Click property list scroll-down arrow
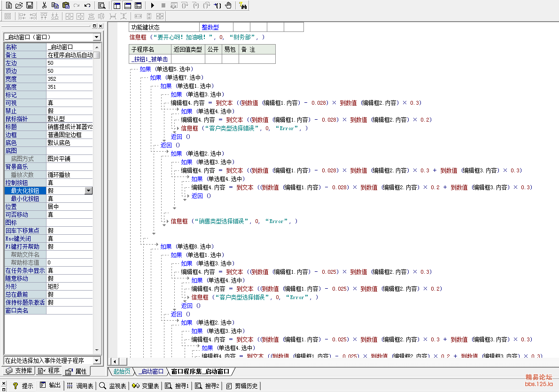The height and width of the screenshot is (392, 559). click(x=97, y=350)
